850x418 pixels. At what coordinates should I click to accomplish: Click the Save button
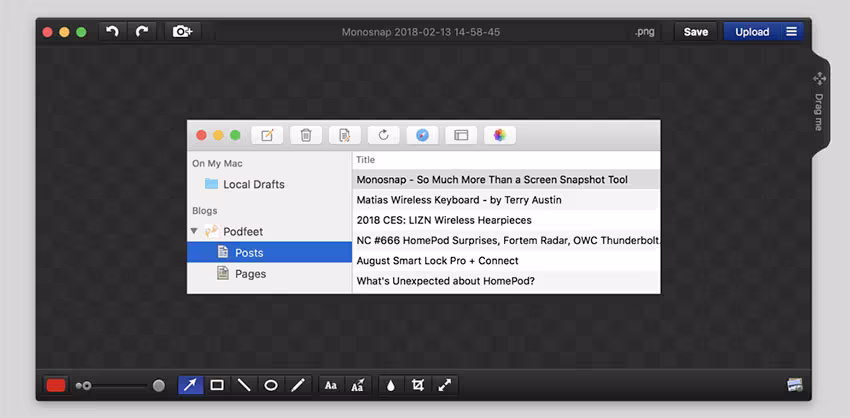[x=696, y=32]
